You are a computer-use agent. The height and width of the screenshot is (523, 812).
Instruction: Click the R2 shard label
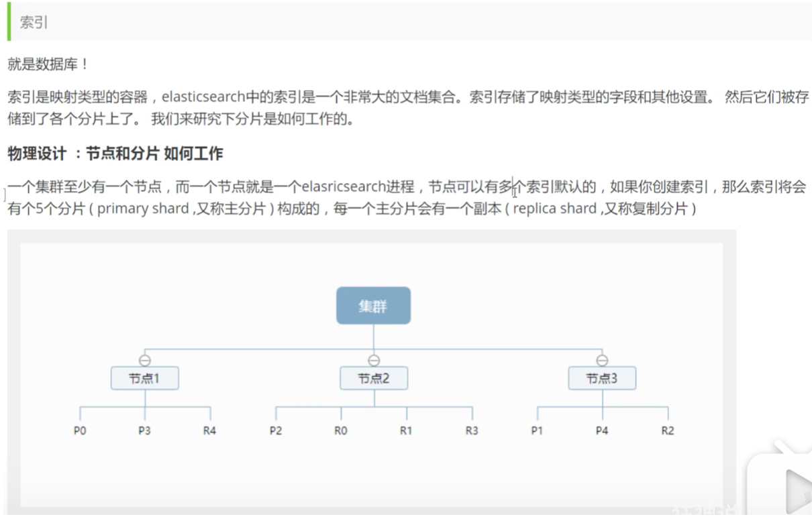click(667, 430)
